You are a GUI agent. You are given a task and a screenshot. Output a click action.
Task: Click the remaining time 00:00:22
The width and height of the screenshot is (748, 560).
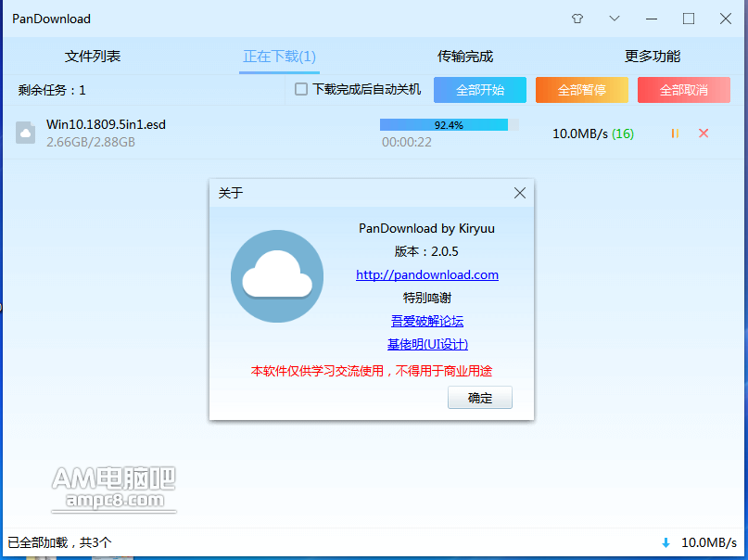pyautogui.click(x=406, y=142)
